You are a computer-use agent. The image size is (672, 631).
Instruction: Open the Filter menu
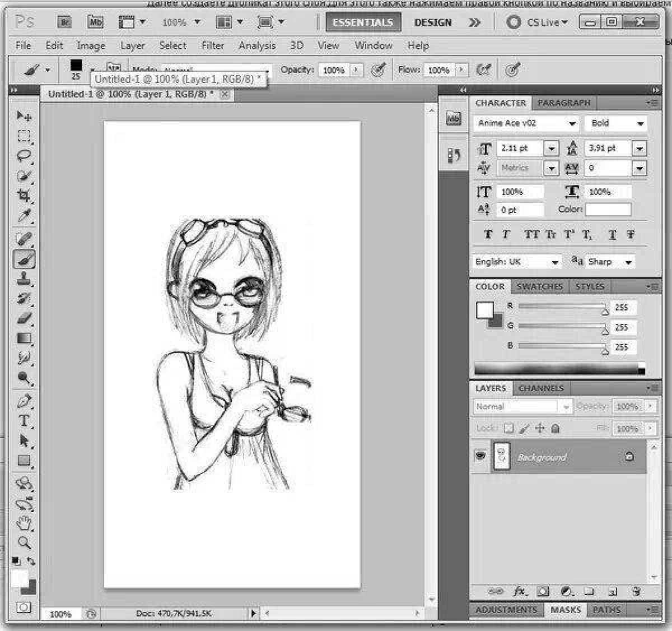212,45
